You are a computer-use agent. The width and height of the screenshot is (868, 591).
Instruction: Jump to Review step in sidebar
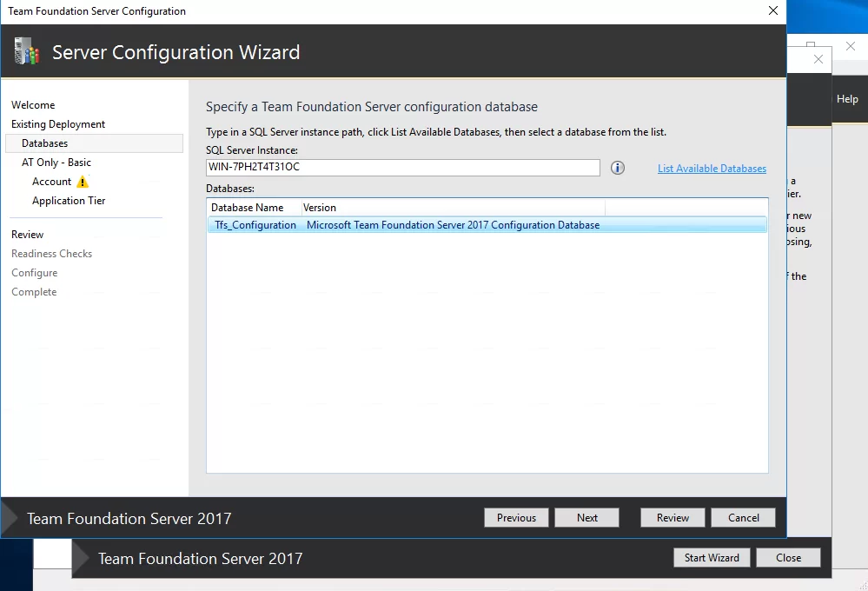[28, 235]
